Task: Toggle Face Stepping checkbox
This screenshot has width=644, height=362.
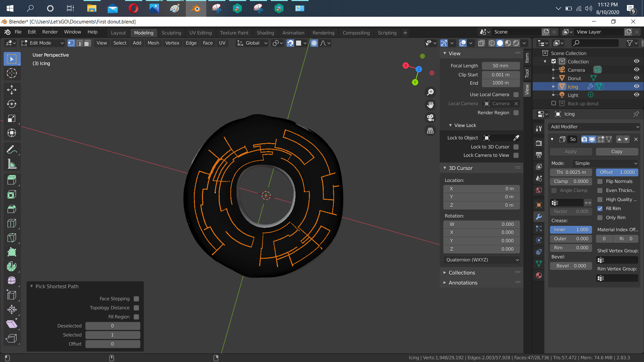Action: (x=137, y=299)
